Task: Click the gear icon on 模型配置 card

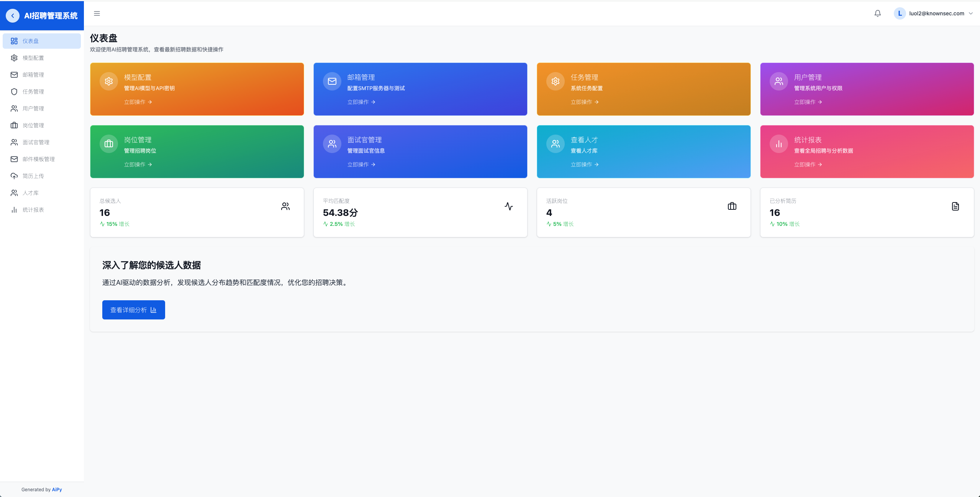Action: click(x=109, y=81)
